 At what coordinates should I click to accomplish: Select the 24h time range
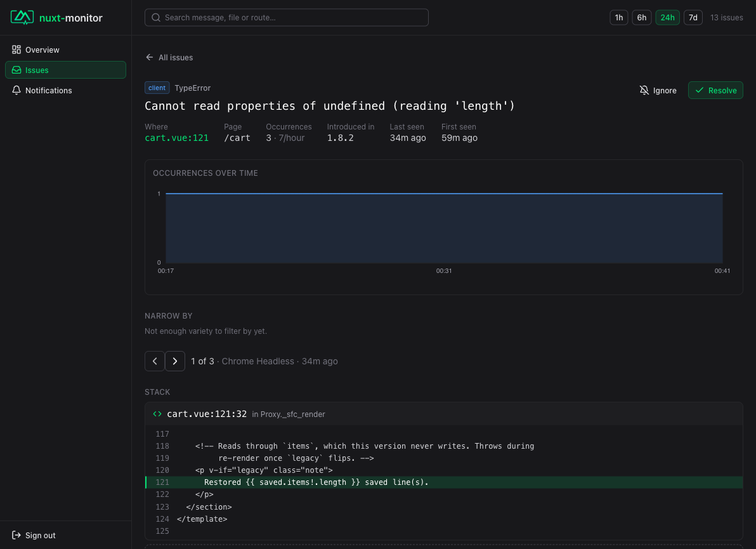pyautogui.click(x=667, y=17)
